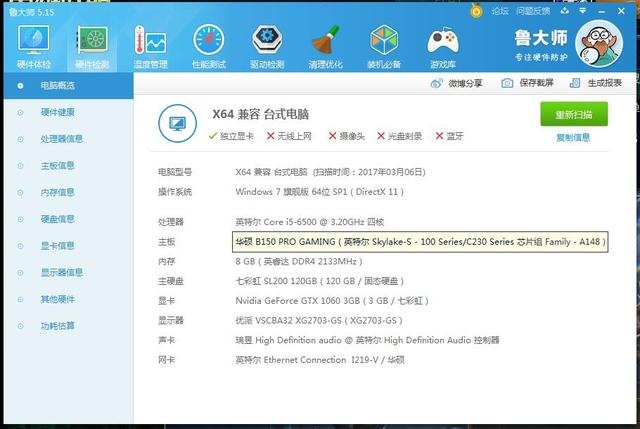Click the round computer monitor icon
Viewport: 640px width, 429px height.
pyautogui.click(x=178, y=123)
